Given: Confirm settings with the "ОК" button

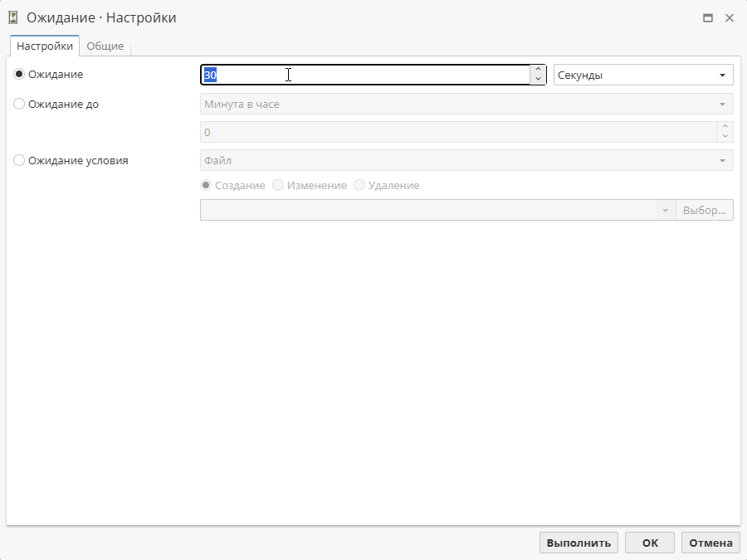Looking at the screenshot, I should pyautogui.click(x=649, y=542).
